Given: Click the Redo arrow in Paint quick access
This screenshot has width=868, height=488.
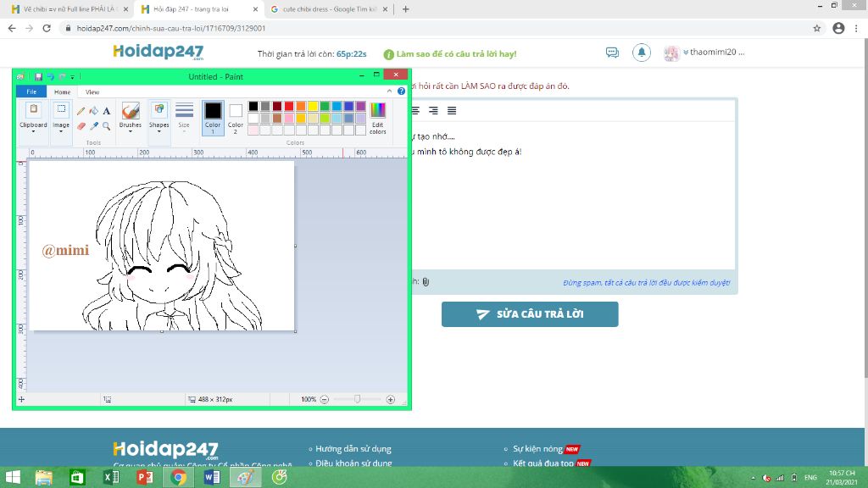Looking at the screenshot, I should pyautogui.click(x=62, y=76).
